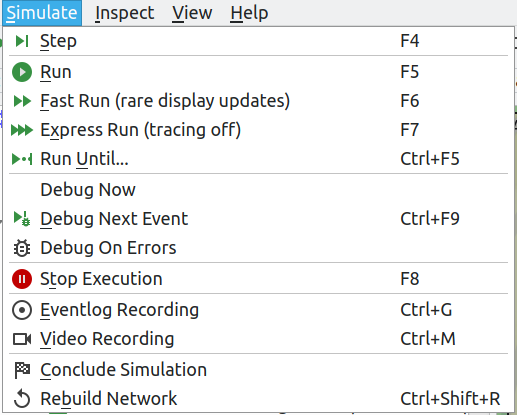Choose Run Until... with Ctrl+F5 shortcut
517x415 pixels.
coord(258,159)
